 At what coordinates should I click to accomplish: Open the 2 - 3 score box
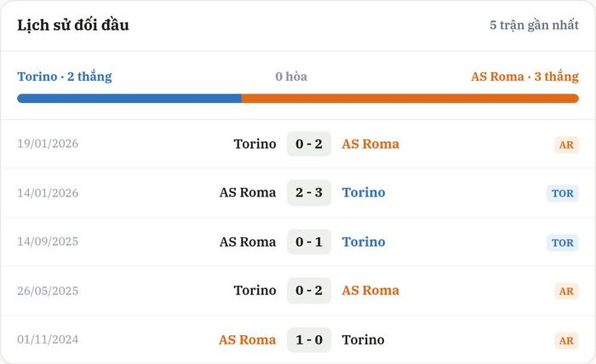pos(309,192)
